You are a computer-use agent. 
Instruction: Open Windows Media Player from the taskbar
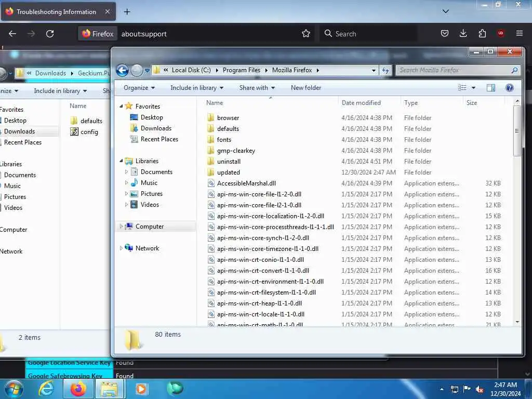141,389
